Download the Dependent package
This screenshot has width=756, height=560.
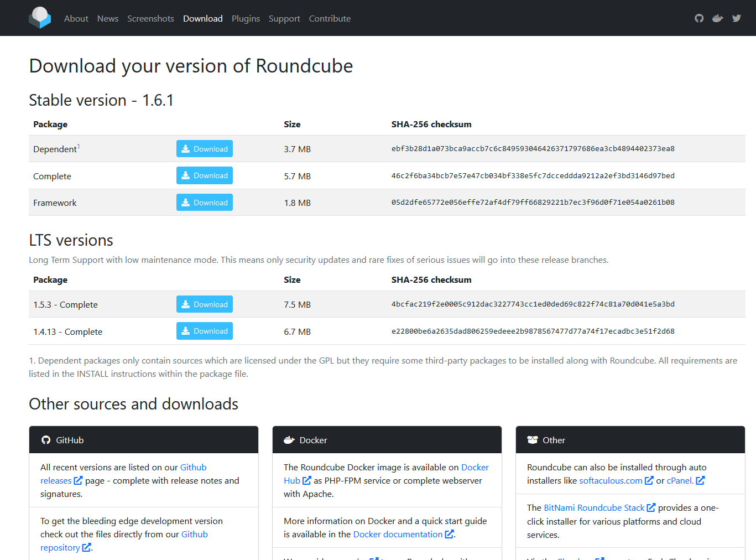pos(205,149)
